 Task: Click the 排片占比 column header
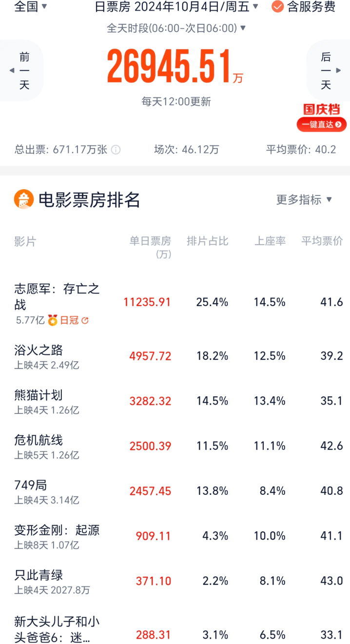pos(208,241)
